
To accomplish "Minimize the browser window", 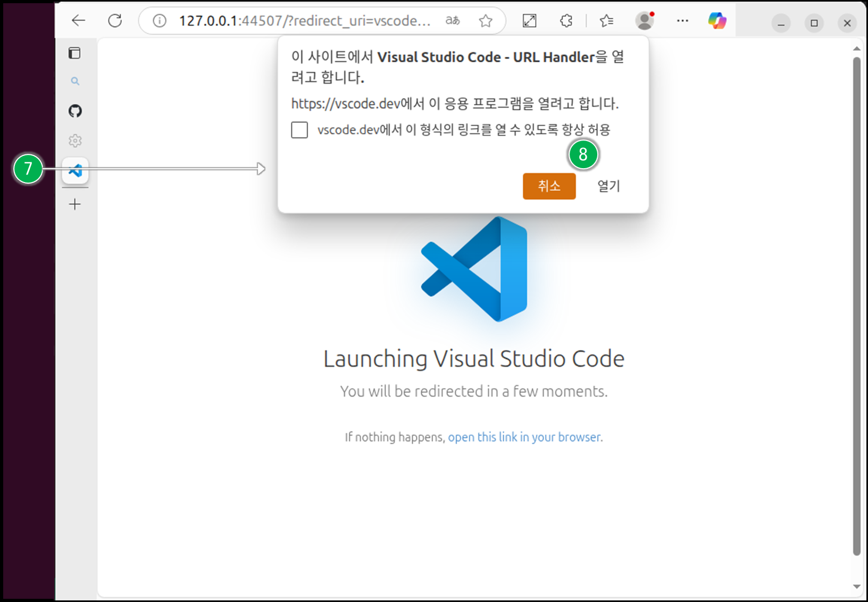I will pos(781,23).
